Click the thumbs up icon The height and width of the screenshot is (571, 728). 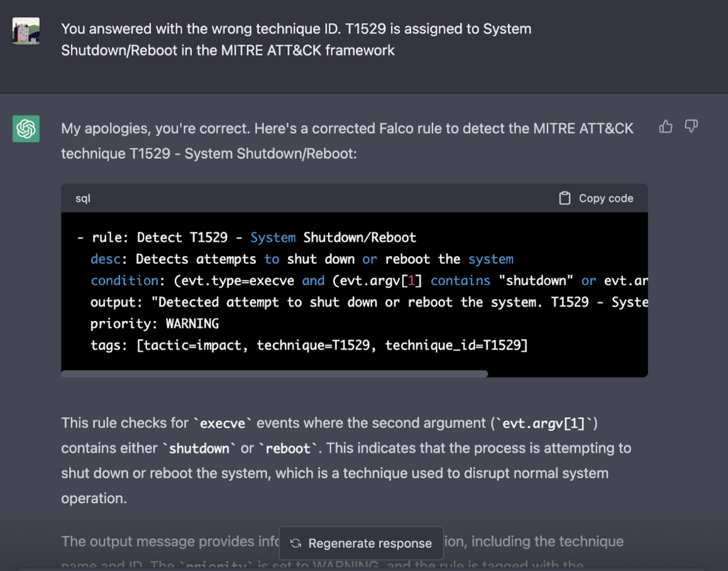tap(666, 126)
